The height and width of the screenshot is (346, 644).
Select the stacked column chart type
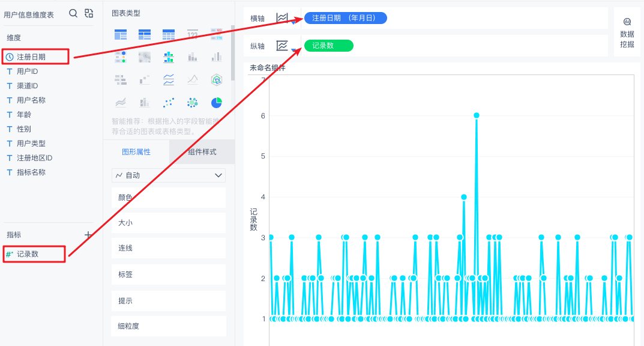click(x=193, y=57)
